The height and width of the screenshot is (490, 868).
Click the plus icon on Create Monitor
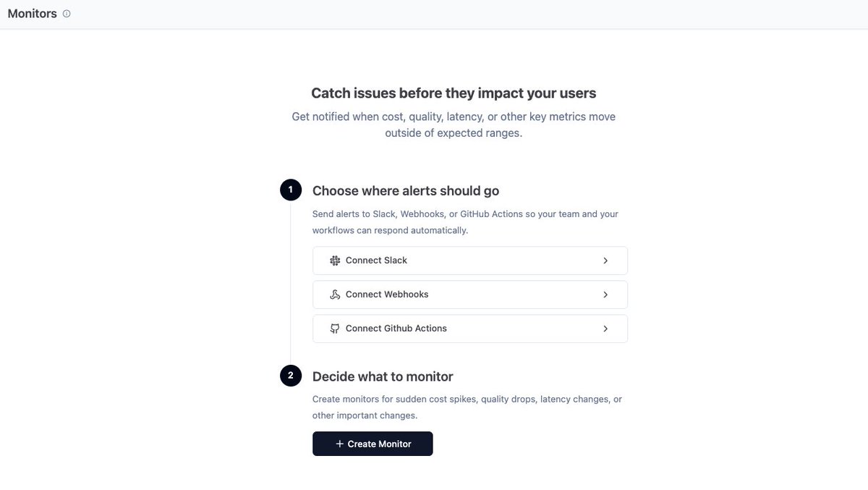pyautogui.click(x=340, y=444)
